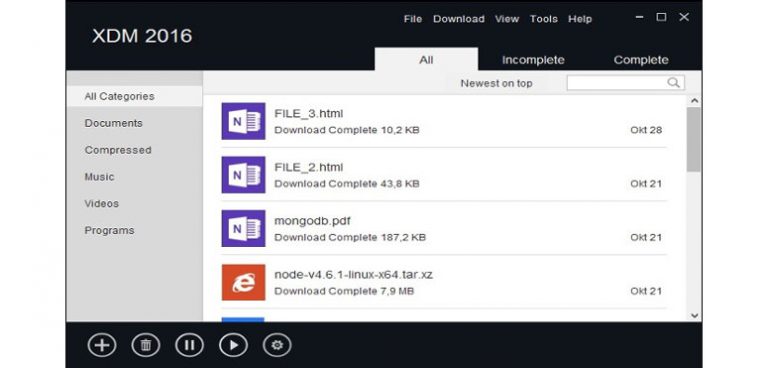768x368 pixels.
Task: Filter by Programs category
Action: click(109, 230)
